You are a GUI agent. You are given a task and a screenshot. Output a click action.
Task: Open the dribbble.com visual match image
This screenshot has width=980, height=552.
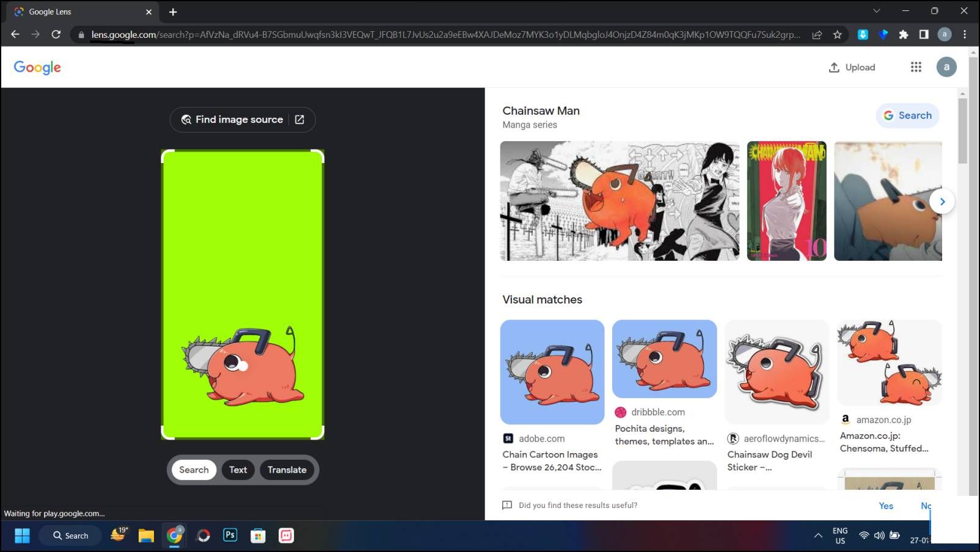pyautogui.click(x=664, y=359)
